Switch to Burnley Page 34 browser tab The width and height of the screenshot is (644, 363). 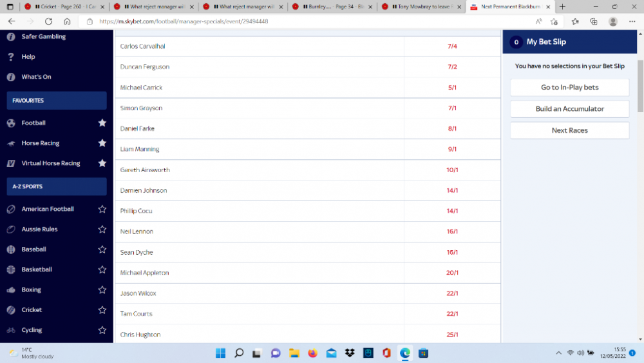click(x=332, y=6)
